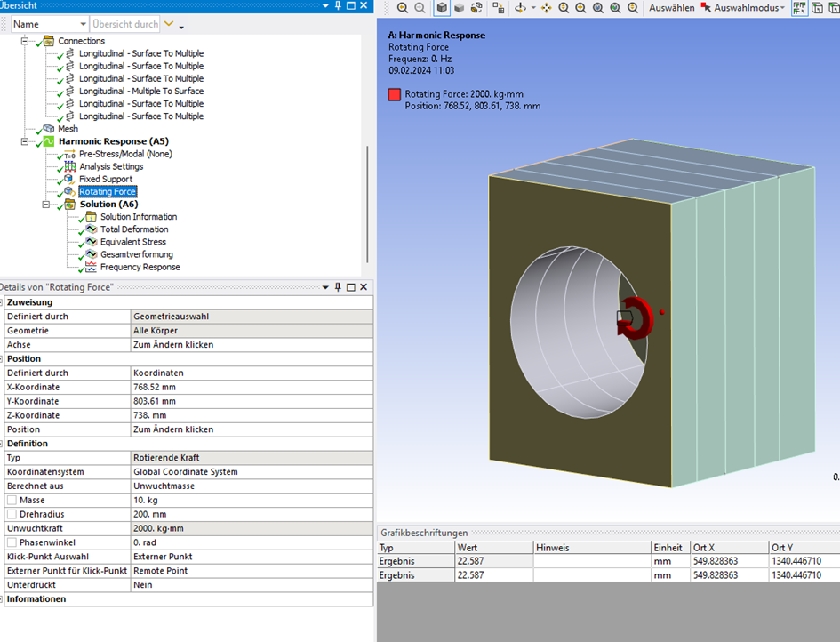Click the Mesh icon in tree
The width and height of the screenshot is (840, 642).
coord(49,129)
